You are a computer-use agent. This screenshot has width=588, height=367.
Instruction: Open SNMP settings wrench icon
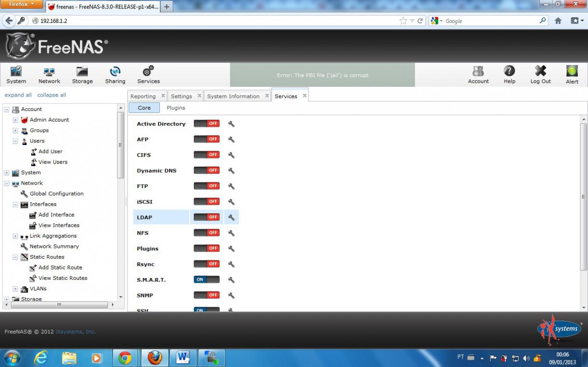coord(231,296)
